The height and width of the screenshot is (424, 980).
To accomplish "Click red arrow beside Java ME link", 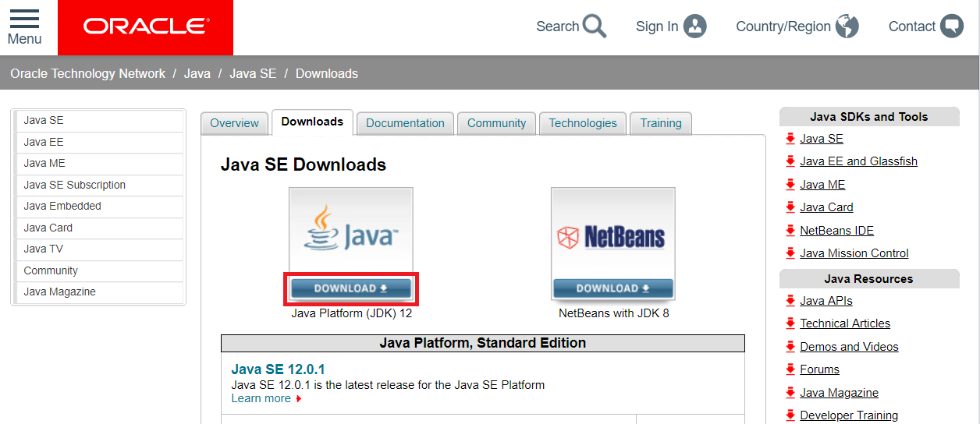I will (790, 185).
